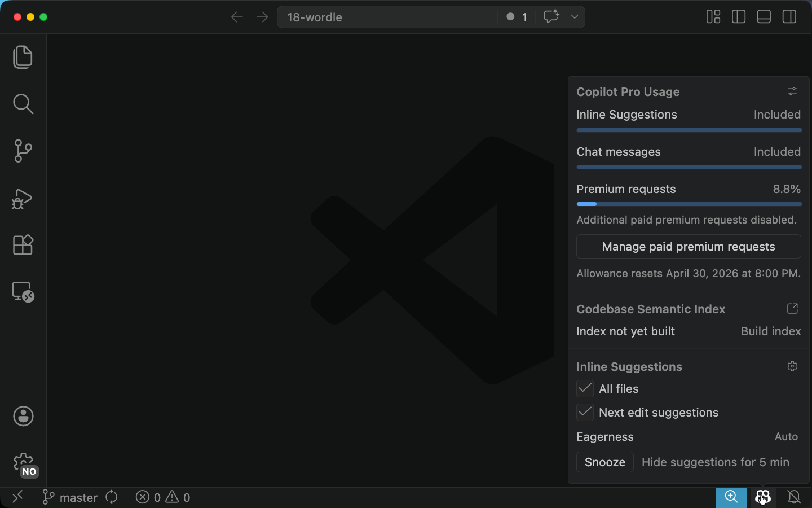Click the Chat messages usage bar
The height and width of the screenshot is (508, 812).
point(689,168)
